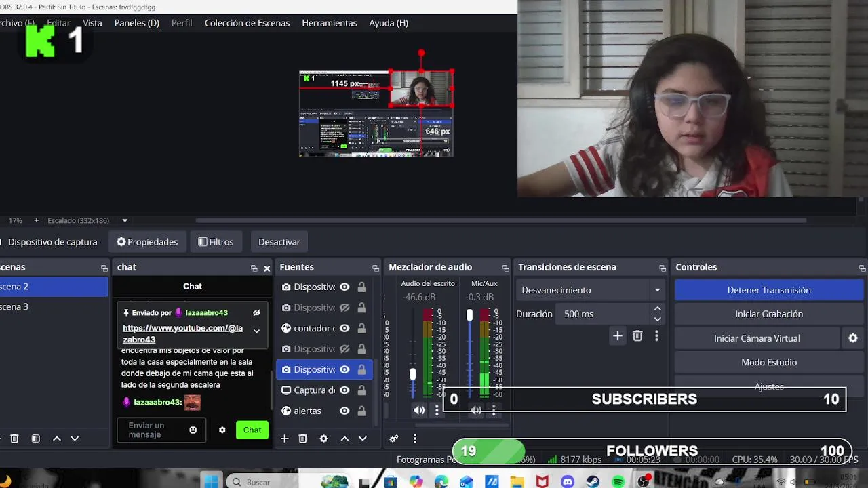
Task: Move selected scene up
Action: pyautogui.click(x=57, y=439)
